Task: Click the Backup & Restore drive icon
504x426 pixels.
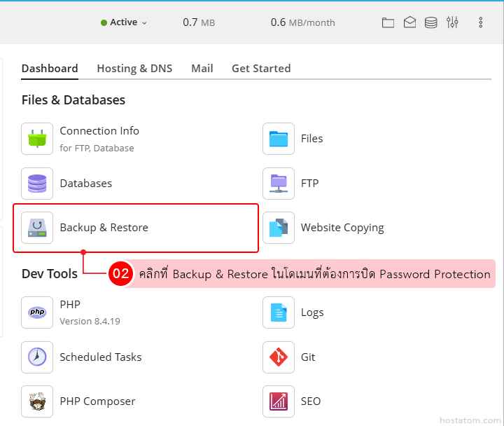Action: pos(37,228)
